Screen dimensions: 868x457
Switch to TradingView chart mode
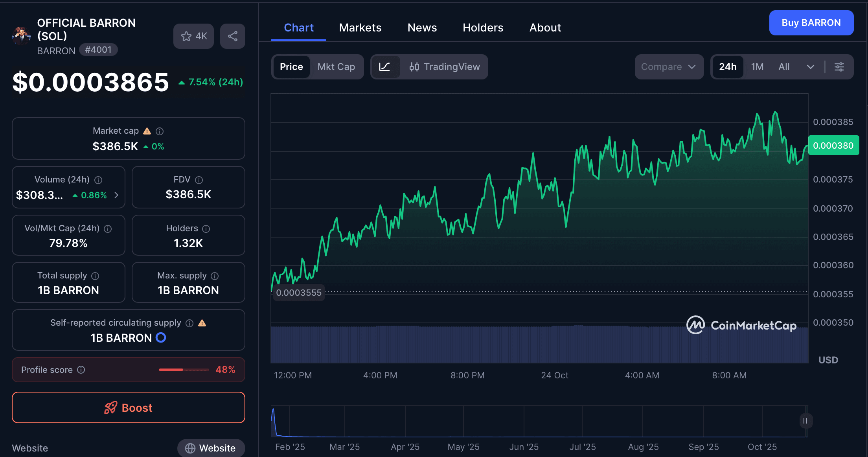click(x=445, y=67)
